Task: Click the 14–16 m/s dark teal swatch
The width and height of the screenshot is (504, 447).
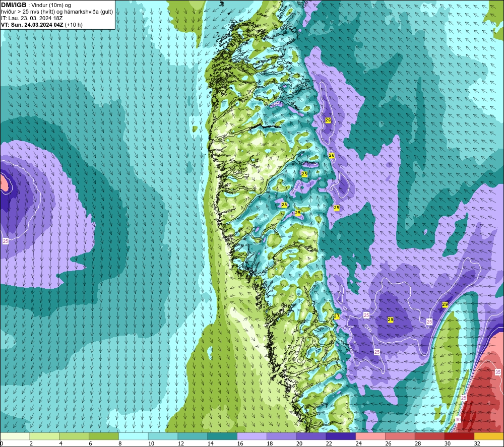Action: click(x=222, y=436)
